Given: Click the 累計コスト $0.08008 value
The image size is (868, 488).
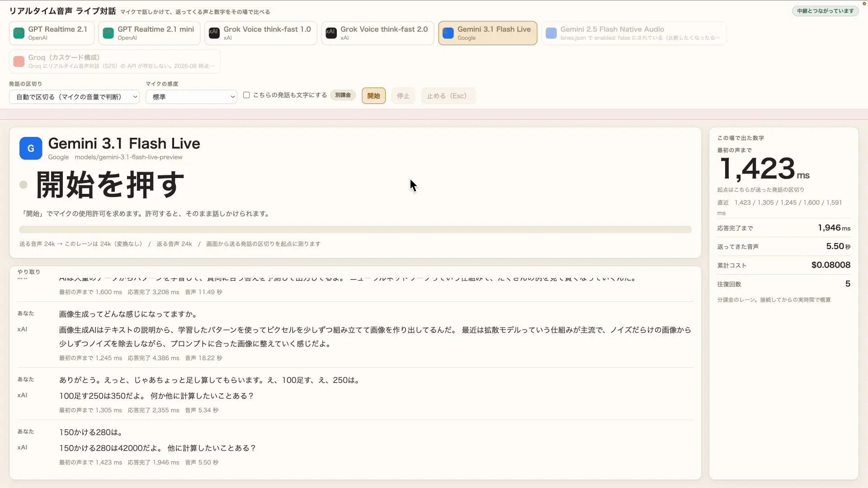Looking at the screenshot, I should coord(831,265).
